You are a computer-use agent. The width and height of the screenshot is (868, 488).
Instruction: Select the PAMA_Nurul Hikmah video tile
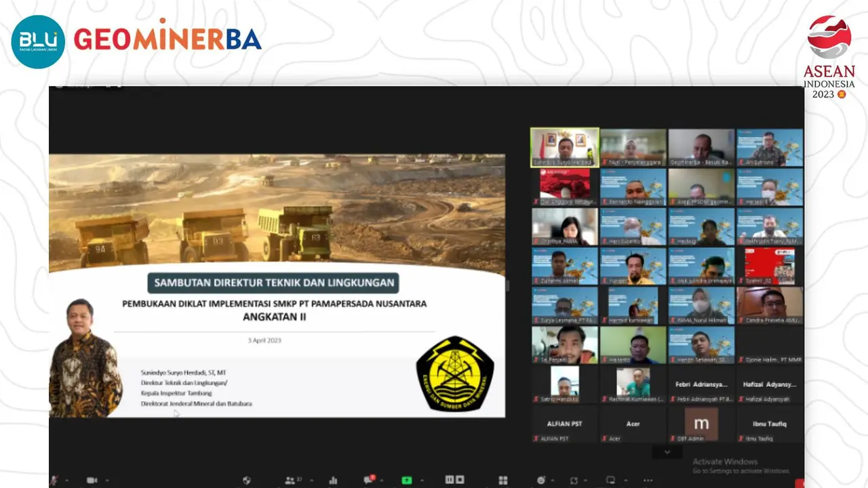pos(702,305)
